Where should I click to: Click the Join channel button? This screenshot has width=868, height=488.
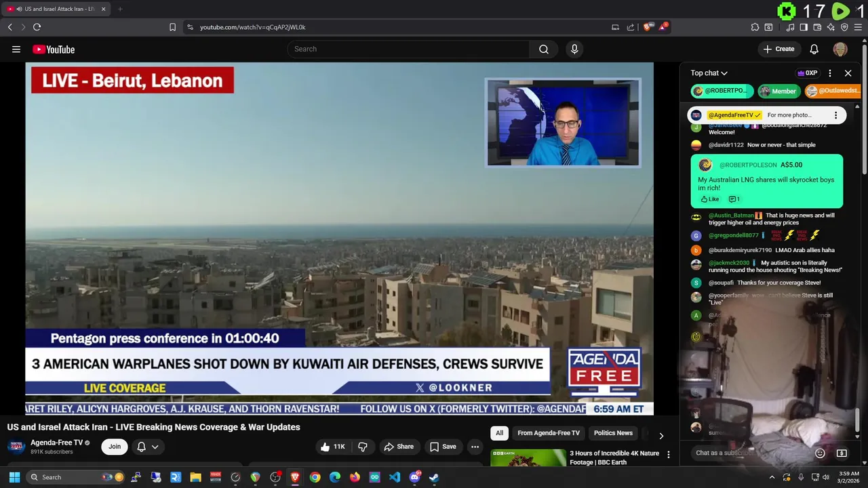tap(115, 447)
